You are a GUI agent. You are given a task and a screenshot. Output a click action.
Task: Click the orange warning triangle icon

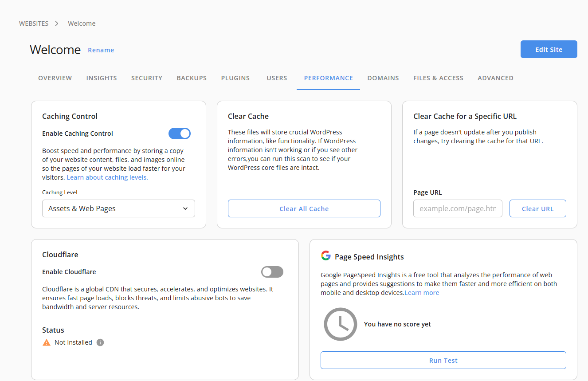[x=47, y=342]
